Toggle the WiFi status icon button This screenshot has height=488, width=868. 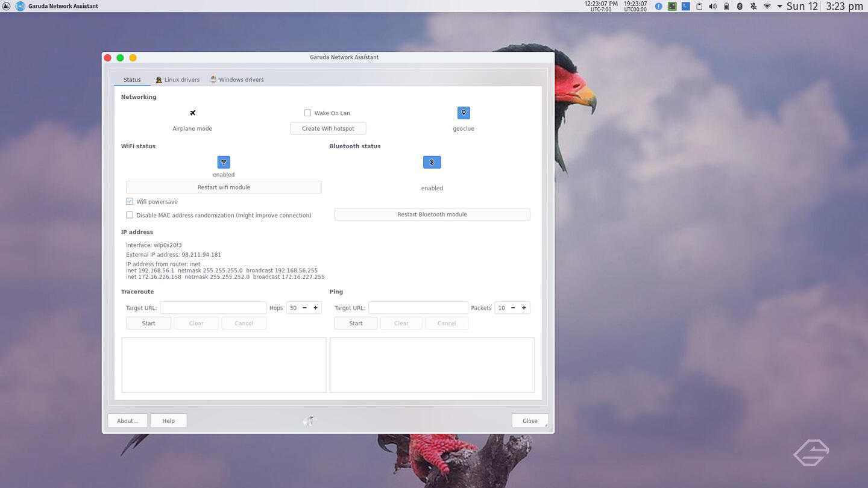tap(224, 162)
